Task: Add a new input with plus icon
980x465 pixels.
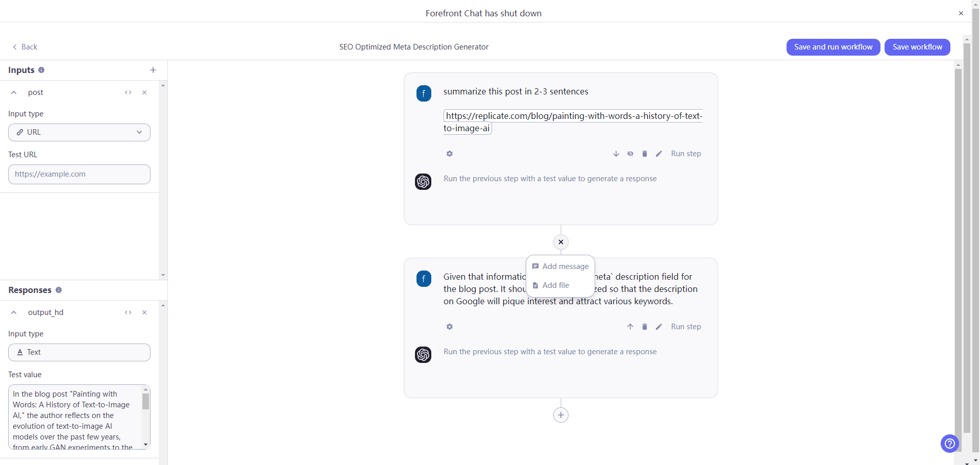Action: [153, 70]
